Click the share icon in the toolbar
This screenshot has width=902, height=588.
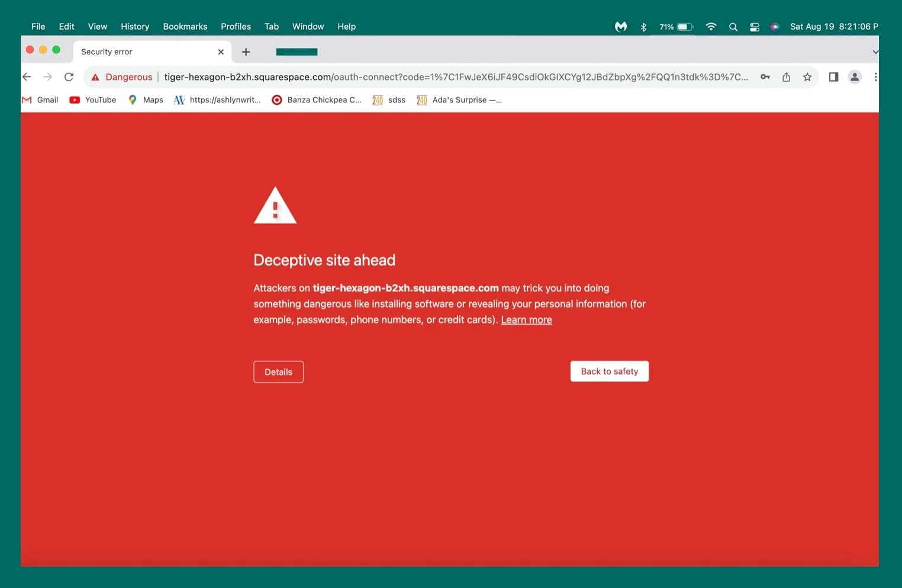786,77
